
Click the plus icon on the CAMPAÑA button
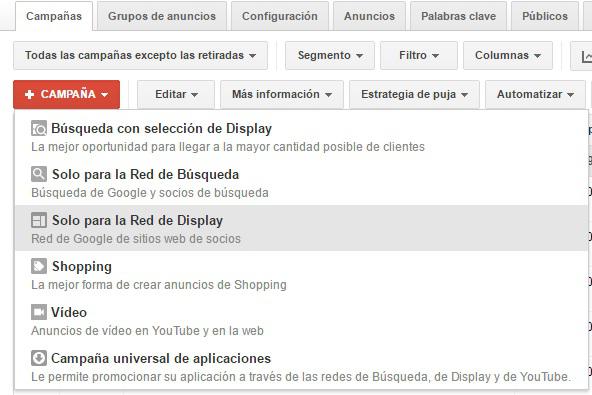(x=29, y=94)
